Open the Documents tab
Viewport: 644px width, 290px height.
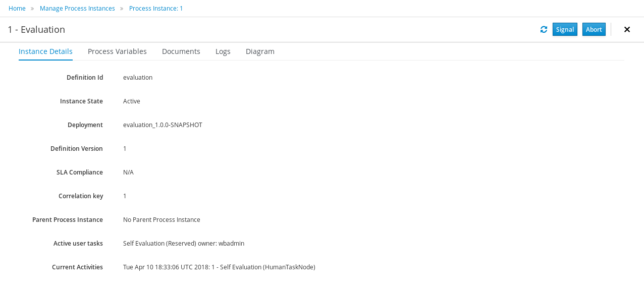click(181, 51)
